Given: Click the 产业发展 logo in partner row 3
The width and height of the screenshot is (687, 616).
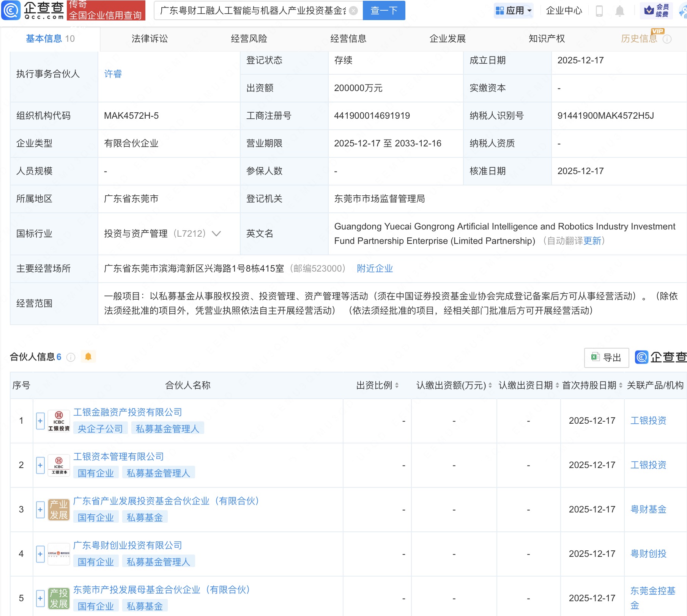Looking at the screenshot, I should tap(59, 509).
